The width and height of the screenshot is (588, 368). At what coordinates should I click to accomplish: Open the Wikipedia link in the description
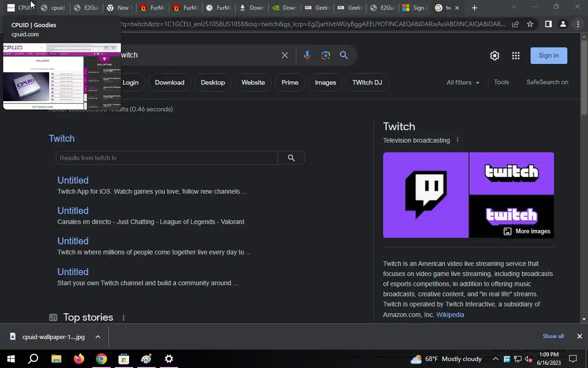click(450, 315)
